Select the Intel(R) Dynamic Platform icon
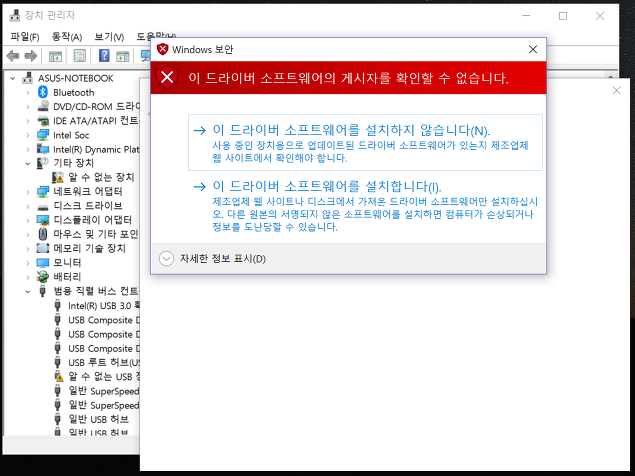This screenshot has width=635, height=476. (43, 149)
